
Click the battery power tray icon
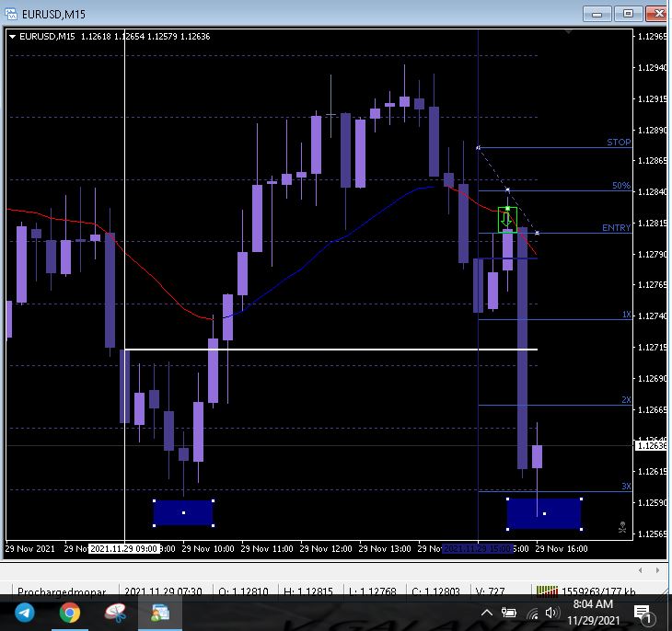pos(509,613)
